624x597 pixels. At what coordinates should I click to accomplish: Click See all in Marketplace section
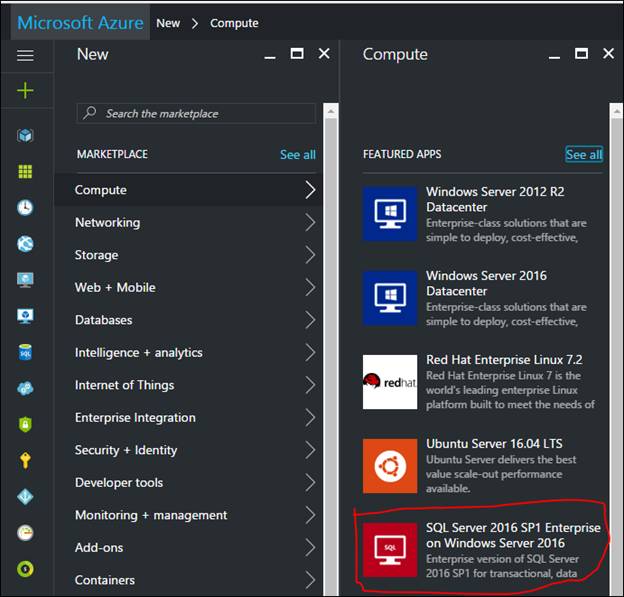[298, 154]
